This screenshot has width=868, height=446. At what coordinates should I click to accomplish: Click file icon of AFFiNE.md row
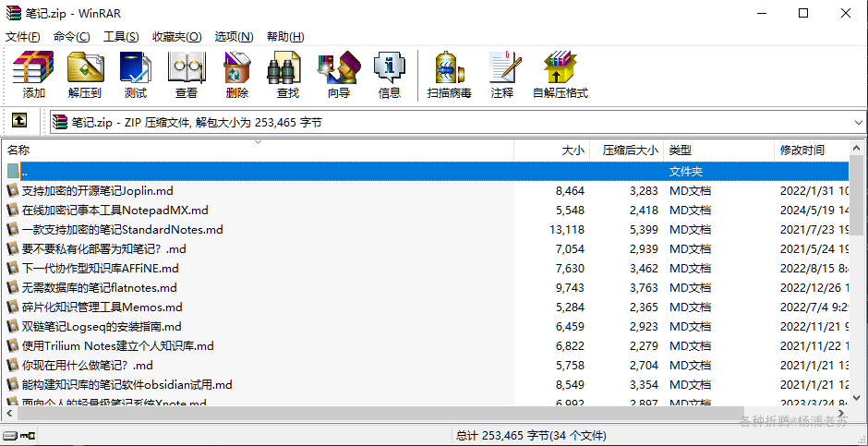(x=13, y=269)
